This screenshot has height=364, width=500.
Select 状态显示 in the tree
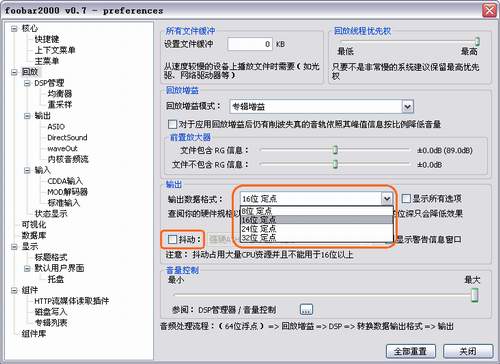pyautogui.click(x=51, y=214)
